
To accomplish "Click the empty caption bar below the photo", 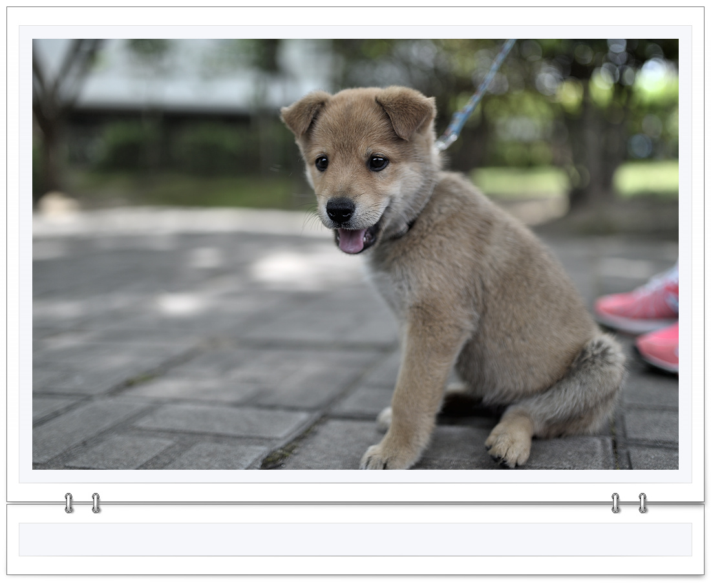I will pos(355,540).
